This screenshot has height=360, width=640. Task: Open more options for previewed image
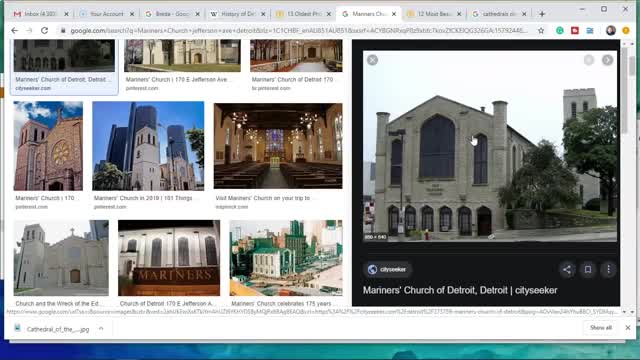click(x=608, y=269)
